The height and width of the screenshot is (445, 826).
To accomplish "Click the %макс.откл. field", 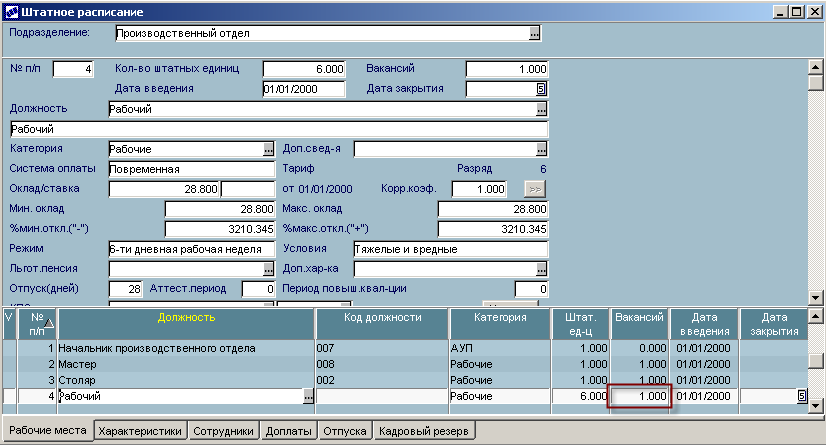I will [x=493, y=229].
